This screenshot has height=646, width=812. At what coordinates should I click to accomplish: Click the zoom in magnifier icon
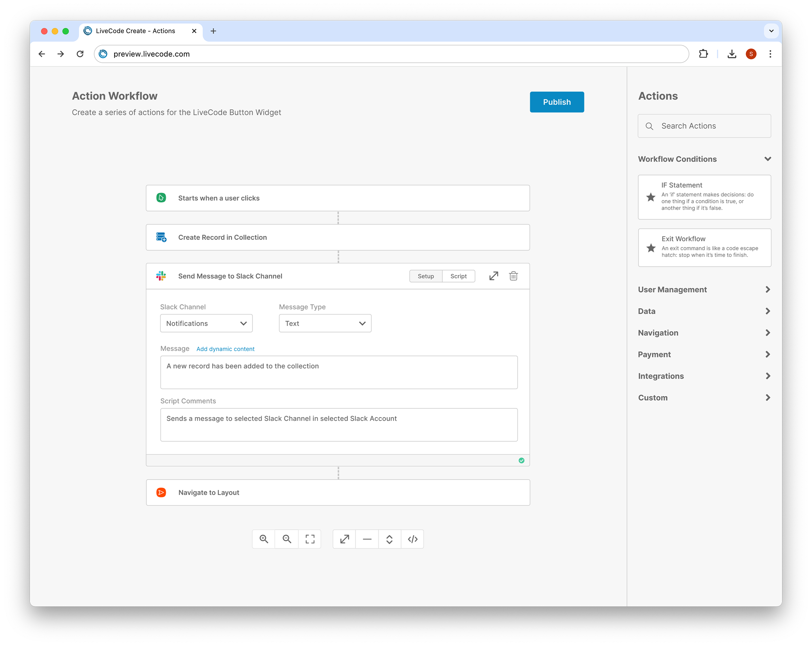click(264, 539)
